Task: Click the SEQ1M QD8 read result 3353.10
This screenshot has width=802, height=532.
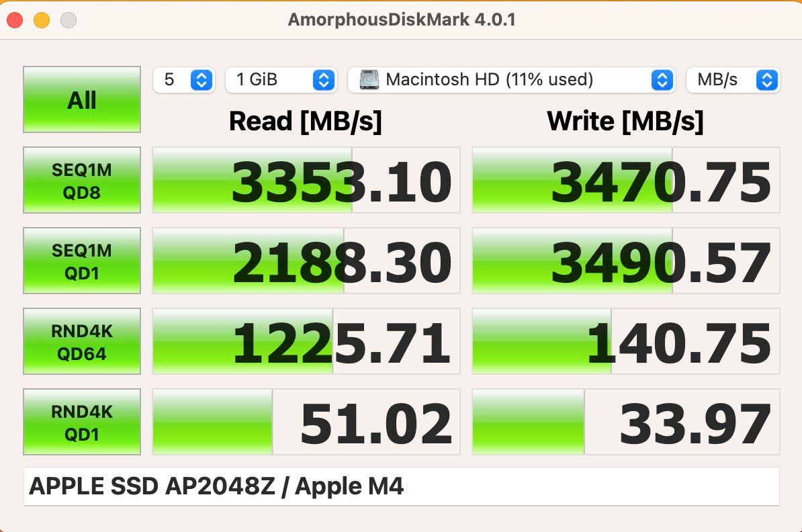Action: coord(306,181)
